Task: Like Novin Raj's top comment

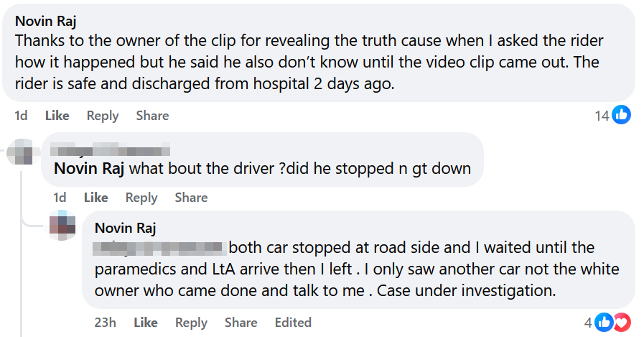Action: click(57, 116)
